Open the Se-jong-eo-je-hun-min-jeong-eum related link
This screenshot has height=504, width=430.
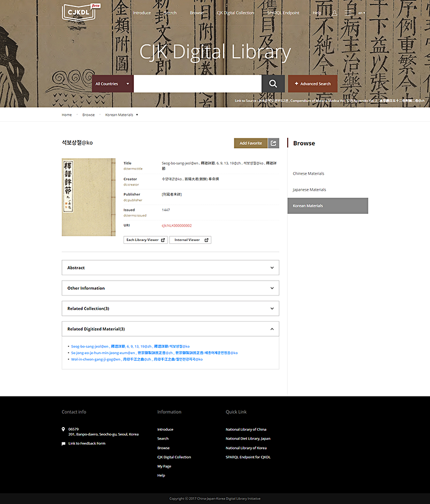(155, 353)
